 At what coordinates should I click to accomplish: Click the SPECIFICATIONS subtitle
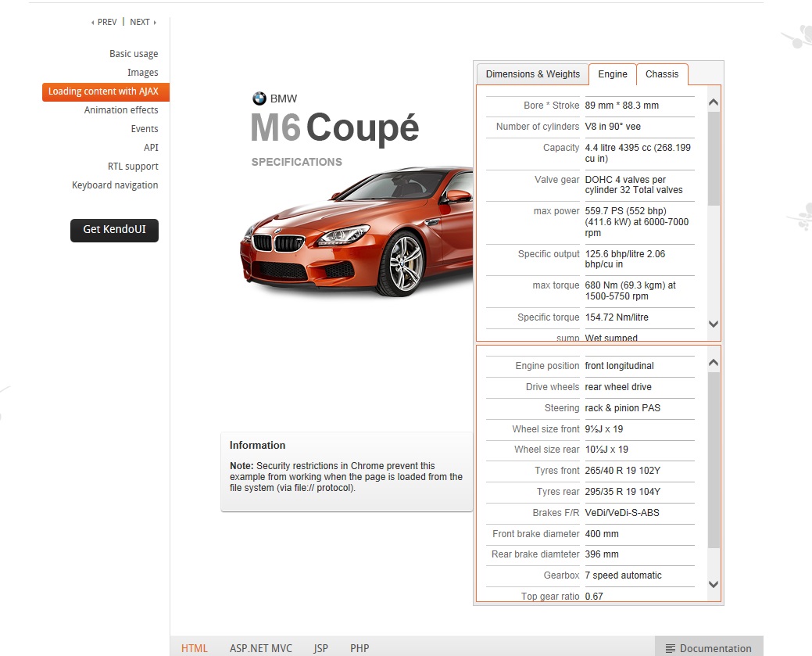coord(297,162)
